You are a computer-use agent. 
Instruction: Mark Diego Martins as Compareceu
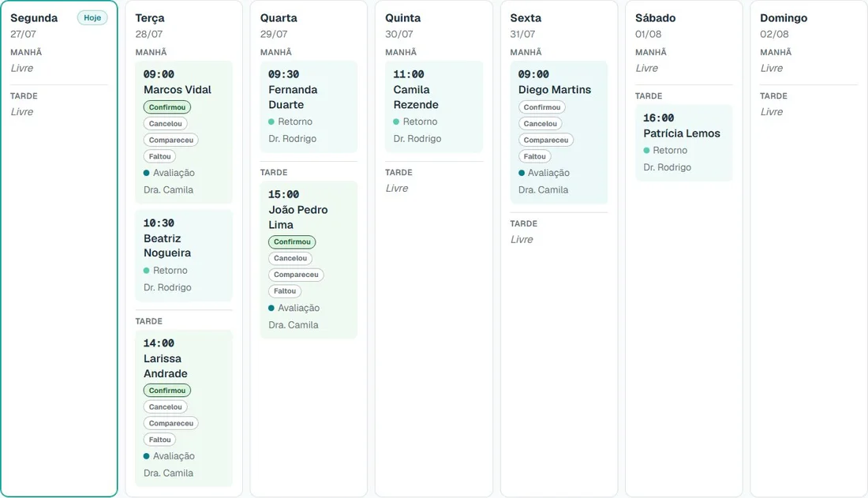tap(546, 140)
